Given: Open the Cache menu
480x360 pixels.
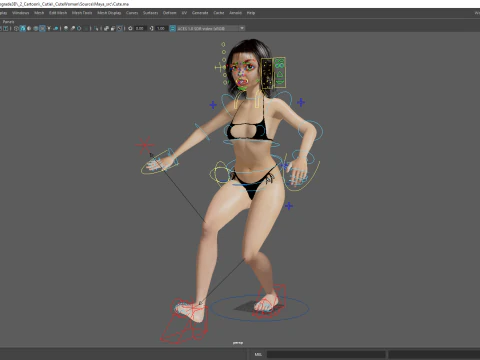Looking at the screenshot, I should point(219,13).
